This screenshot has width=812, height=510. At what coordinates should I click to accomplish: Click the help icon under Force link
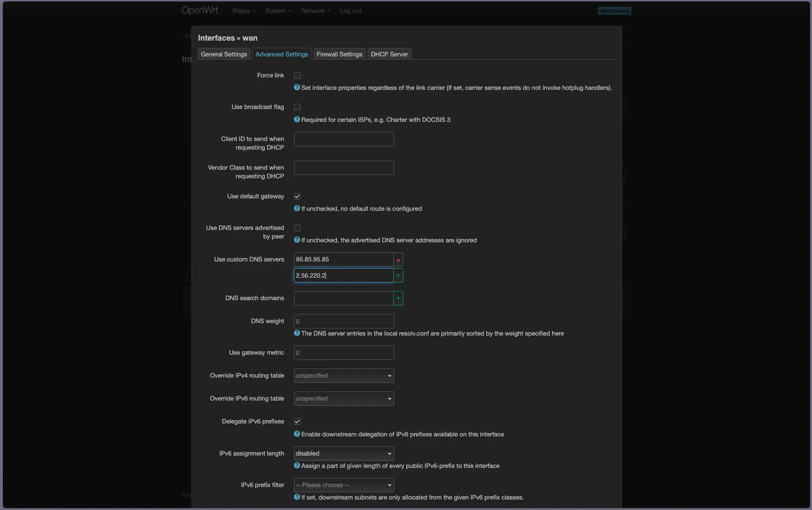pyautogui.click(x=297, y=87)
